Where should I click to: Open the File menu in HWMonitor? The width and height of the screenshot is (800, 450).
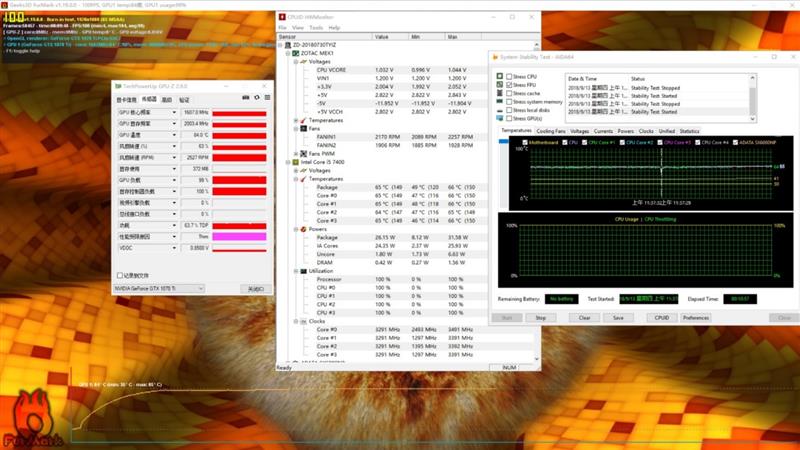point(282,28)
